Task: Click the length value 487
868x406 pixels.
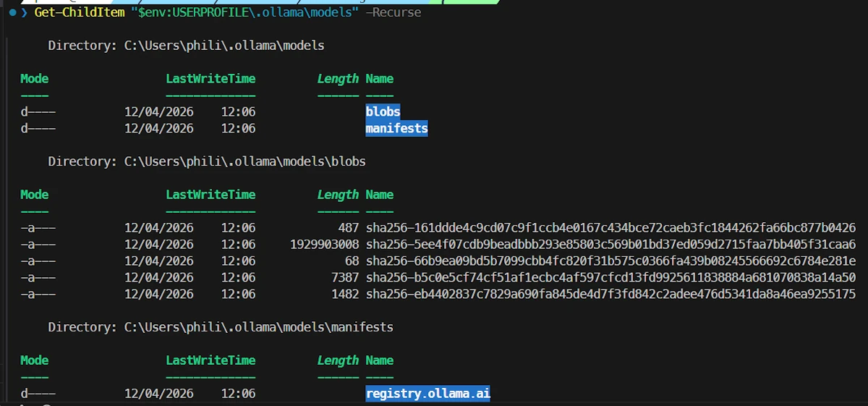Action: [x=349, y=228]
